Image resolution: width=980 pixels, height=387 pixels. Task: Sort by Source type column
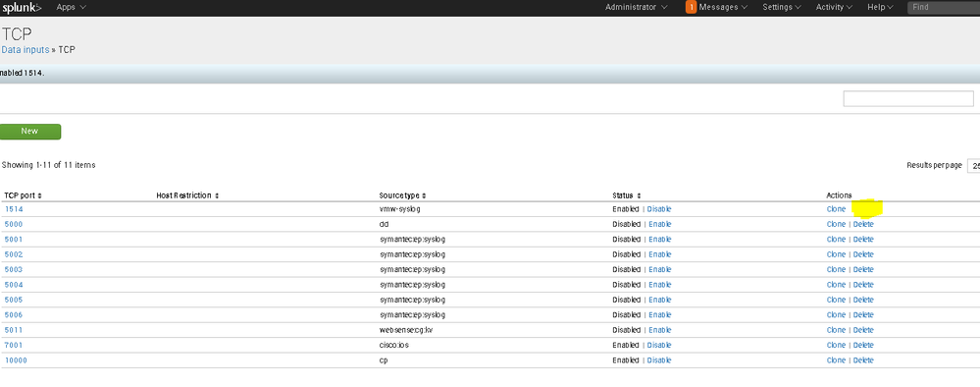[x=402, y=195]
